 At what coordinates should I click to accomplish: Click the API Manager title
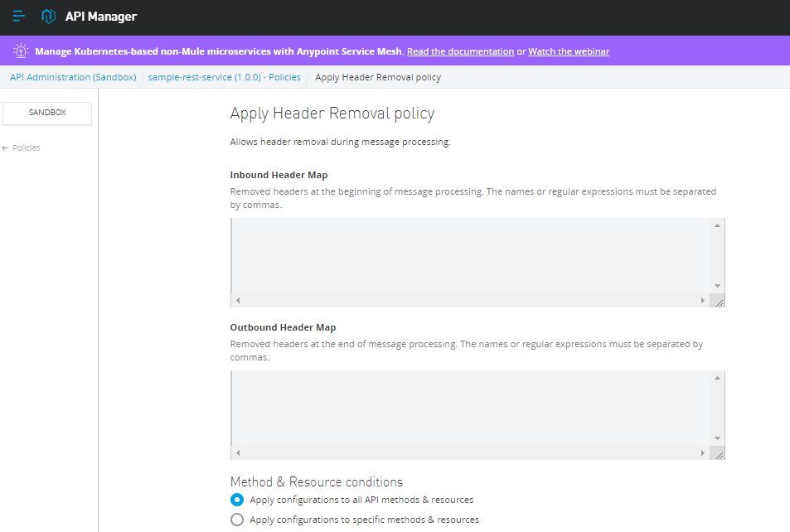coord(101,17)
